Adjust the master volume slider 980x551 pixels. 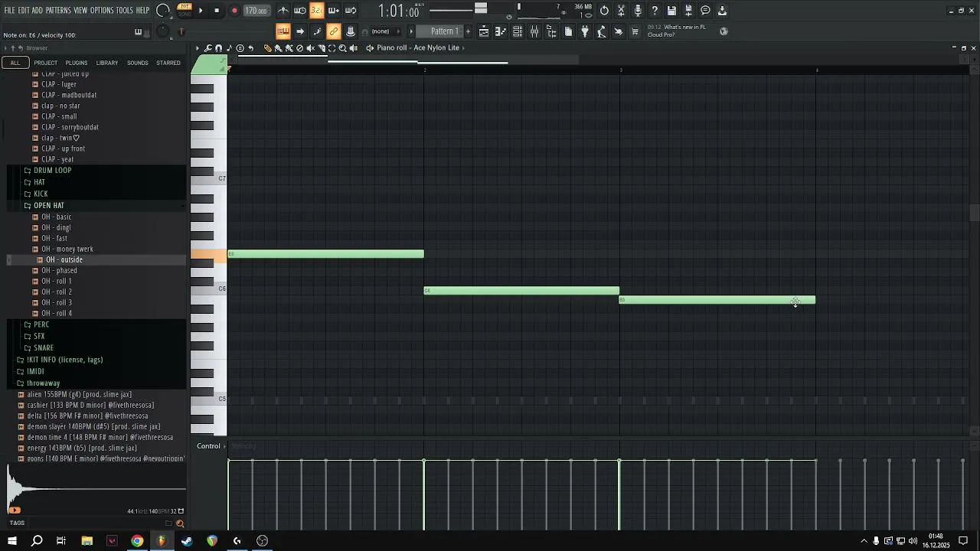(x=458, y=10)
